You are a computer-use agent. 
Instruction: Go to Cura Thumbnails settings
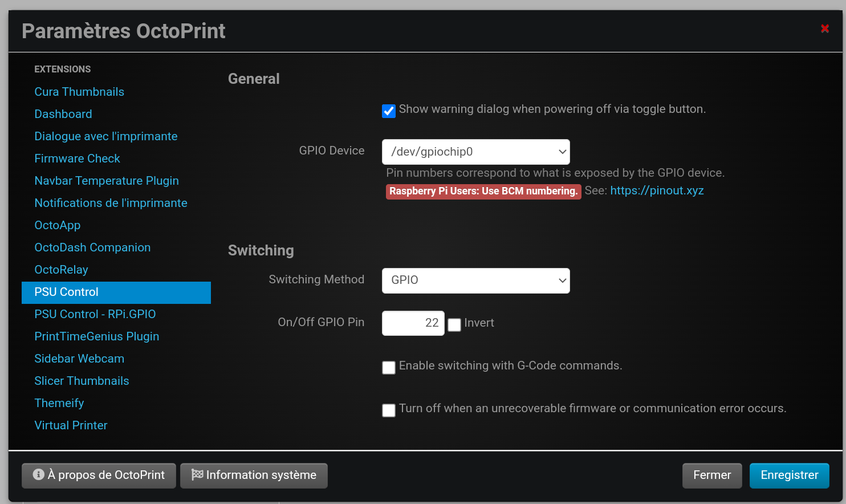79,92
